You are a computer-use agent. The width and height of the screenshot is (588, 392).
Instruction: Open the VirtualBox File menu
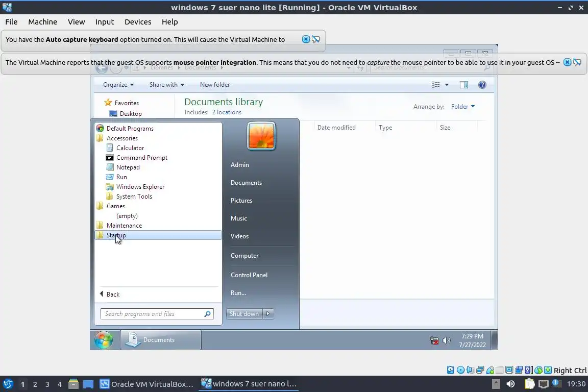(x=11, y=22)
